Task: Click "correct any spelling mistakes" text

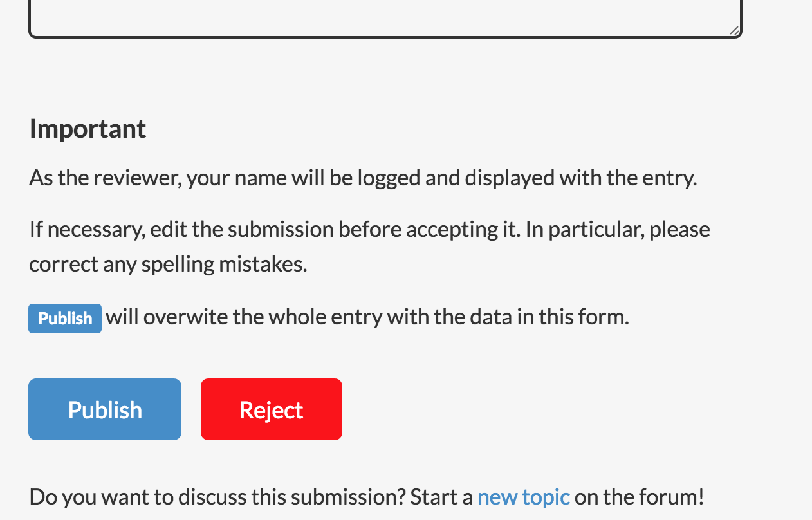Action: [x=168, y=264]
